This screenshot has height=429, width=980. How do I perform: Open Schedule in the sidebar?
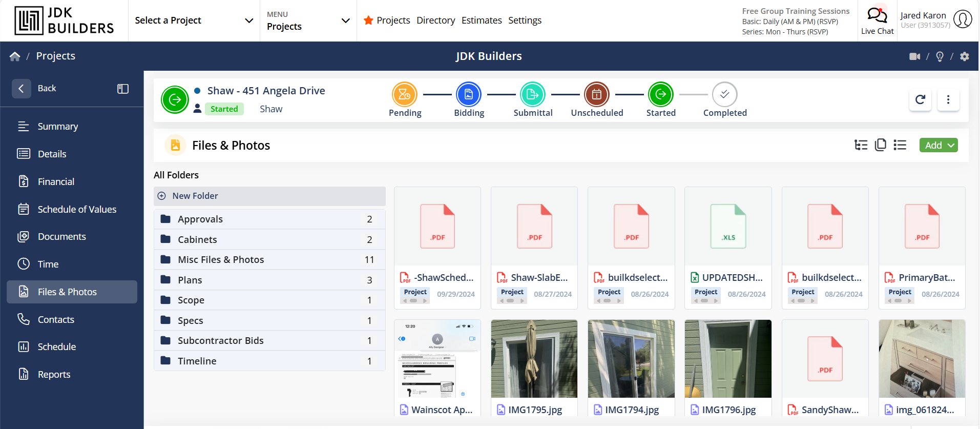(72, 346)
